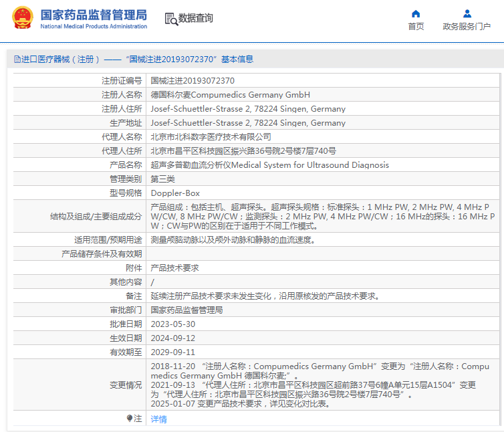Screen dimensions: 504x432
Task: Click expiry date 2029-09-11
Action: (x=173, y=352)
